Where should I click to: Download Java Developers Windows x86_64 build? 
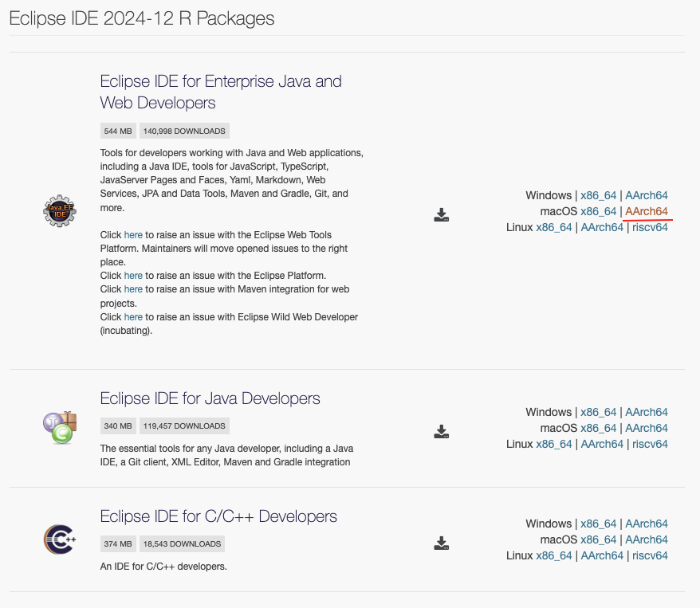pos(598,412)
